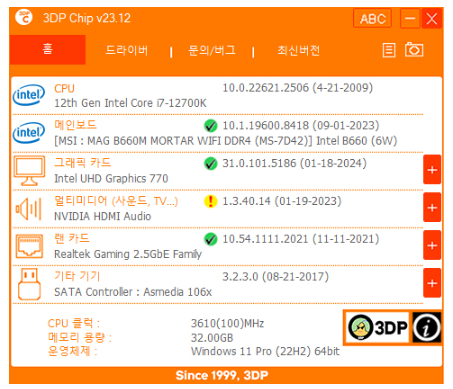Screen dimensions: 453x389
Task: Click the Intel logo in 메인보드 row
Action: (x=29, y=133)
